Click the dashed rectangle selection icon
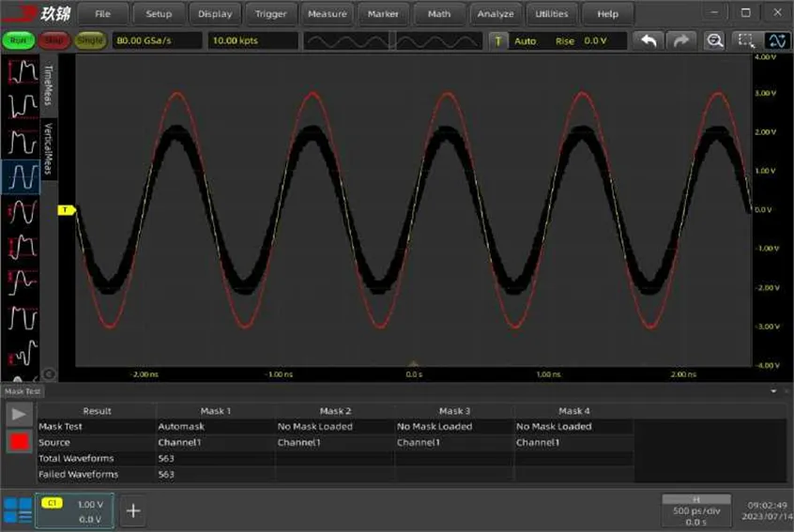 [x=745, y=41]
